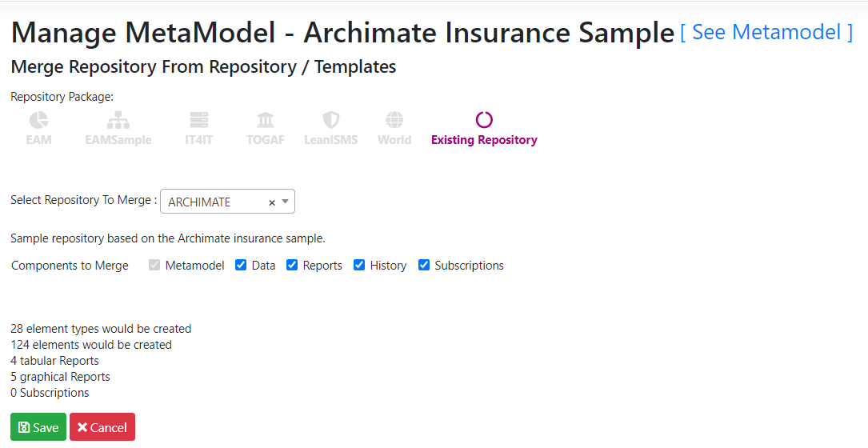Click the floppy disk icon on Save

coord(24,427)
